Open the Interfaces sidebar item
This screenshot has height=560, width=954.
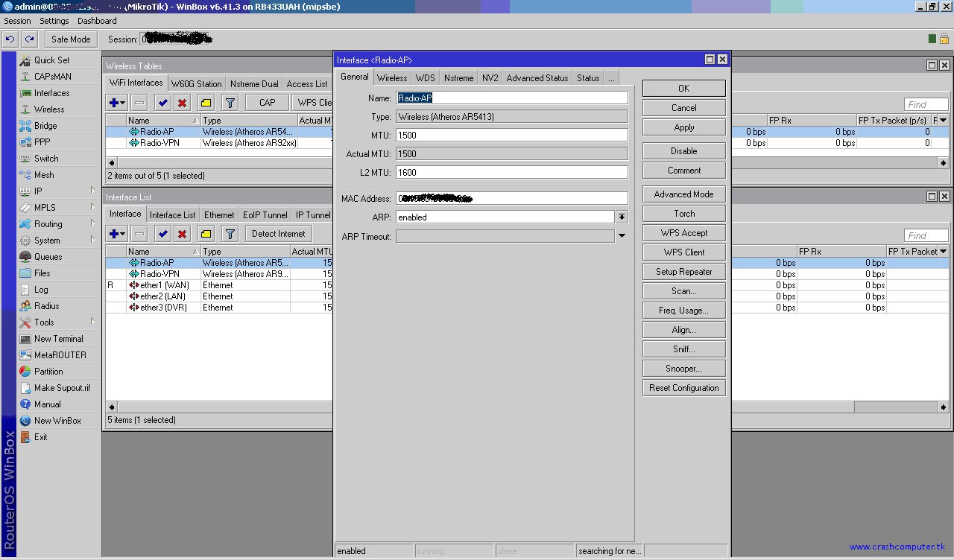[51, 93]
